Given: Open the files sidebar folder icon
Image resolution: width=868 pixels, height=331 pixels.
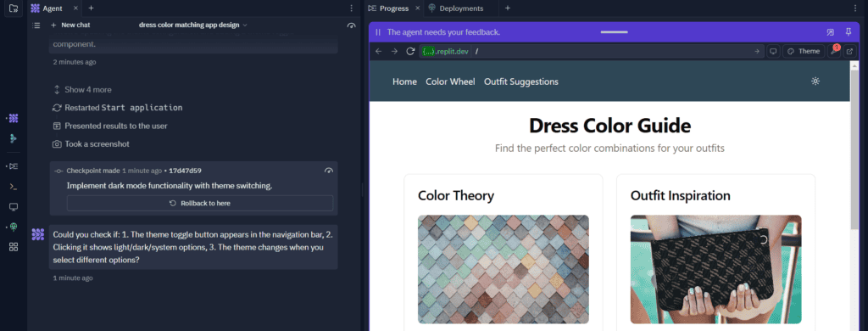Looking at the screenshot, I should click(x=14, y=8).
